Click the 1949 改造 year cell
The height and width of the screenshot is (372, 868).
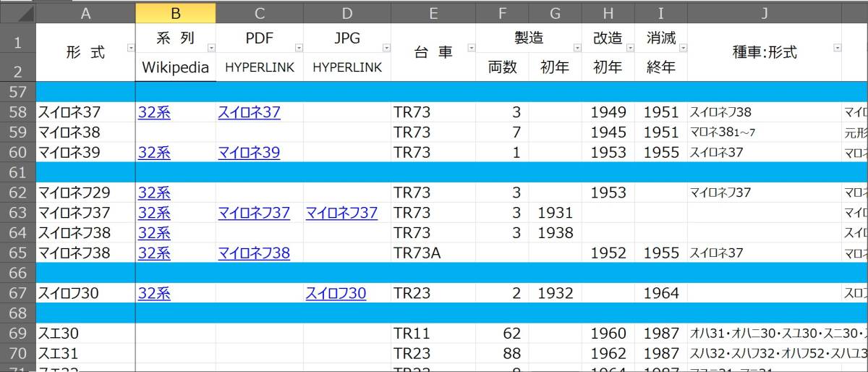coord(608,112)
